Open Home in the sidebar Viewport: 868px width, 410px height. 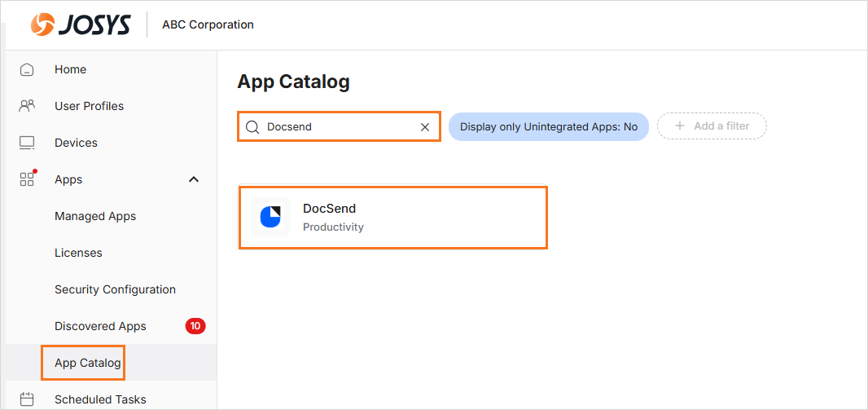pos(70,69)
